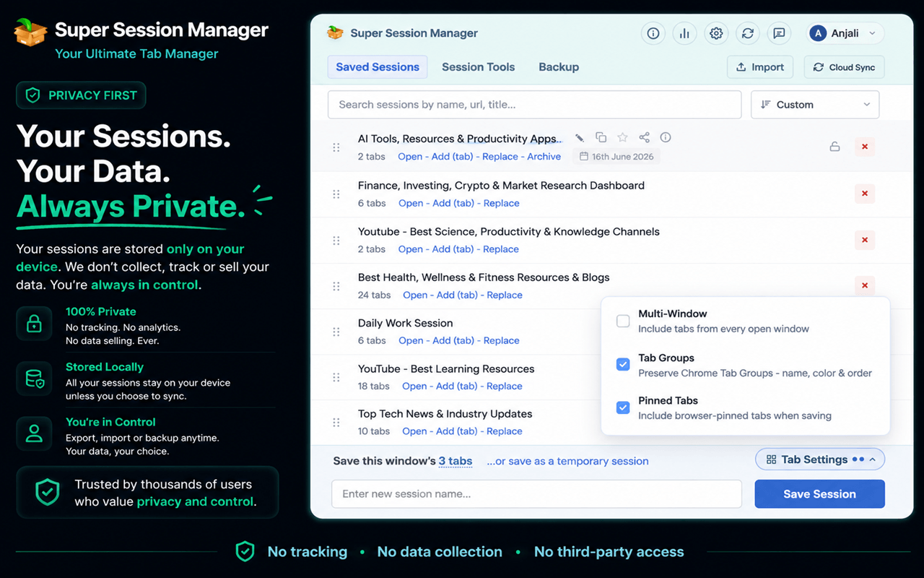924x578 pixels.
Task: Click Add (tab) for Best Health, Wellness session
Action: coord(457,295)
